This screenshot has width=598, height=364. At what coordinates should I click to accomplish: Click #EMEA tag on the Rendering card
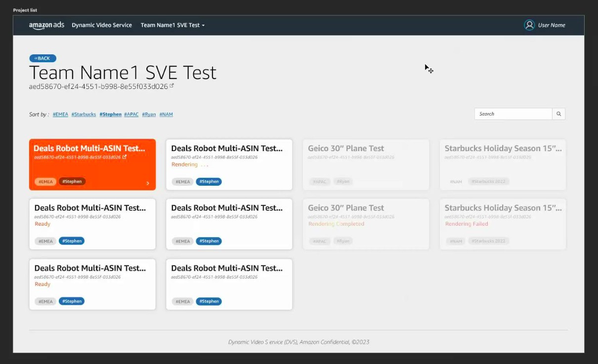pyautogui.click(x=183, y=182)
